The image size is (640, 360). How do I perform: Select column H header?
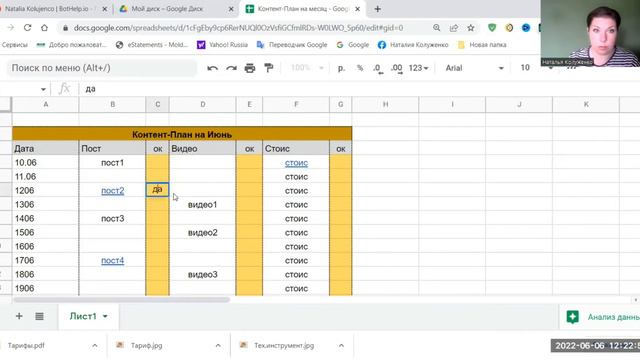(385, 104)
